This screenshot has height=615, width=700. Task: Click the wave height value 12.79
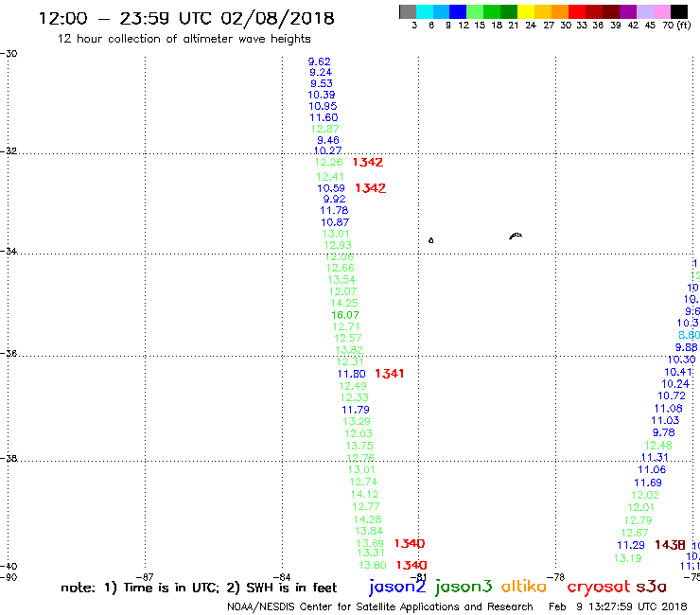coord(638,520)
